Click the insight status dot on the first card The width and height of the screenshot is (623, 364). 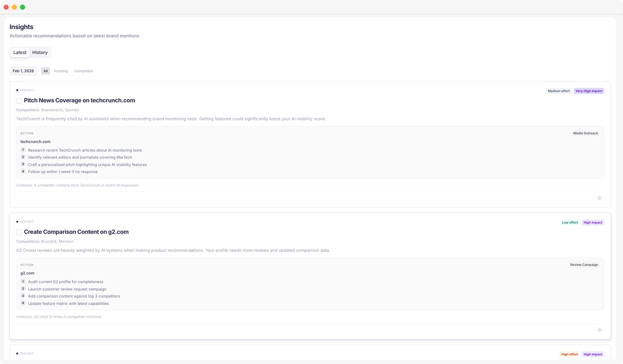[17, 90]
